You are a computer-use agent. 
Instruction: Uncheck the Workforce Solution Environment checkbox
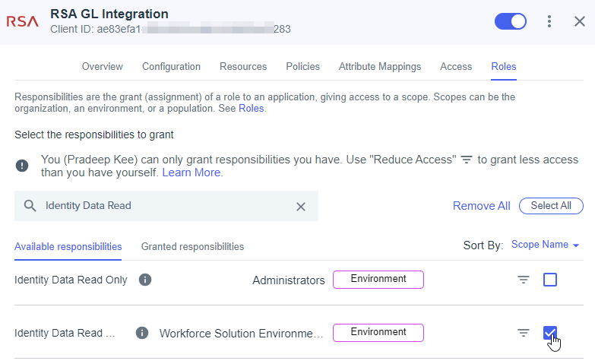pyautogui.click(x=550, y=333)
